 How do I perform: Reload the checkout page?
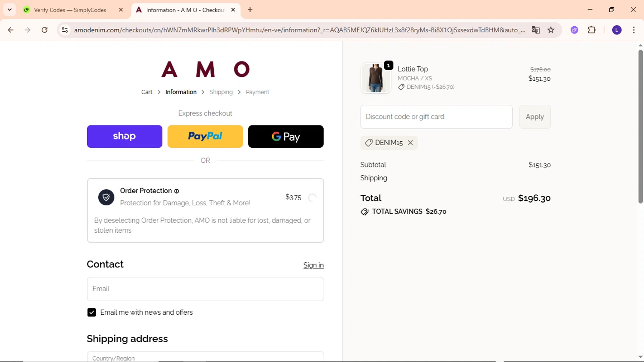(x=45, y=30)
